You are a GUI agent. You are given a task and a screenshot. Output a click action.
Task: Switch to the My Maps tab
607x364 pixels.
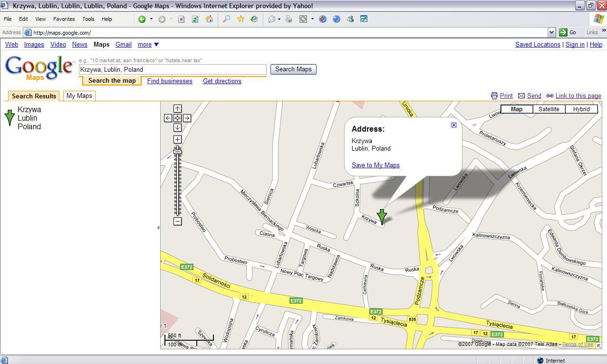(79, 96)
